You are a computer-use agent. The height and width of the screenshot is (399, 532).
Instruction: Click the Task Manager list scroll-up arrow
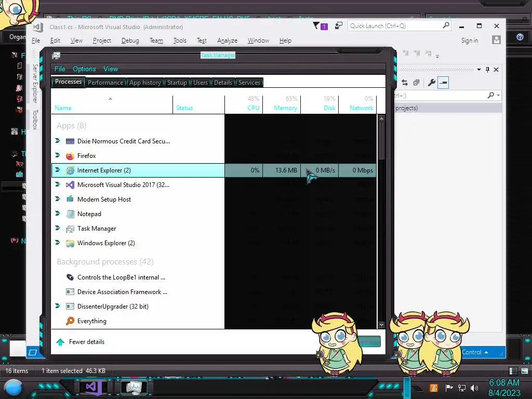(x=381, y=118)
